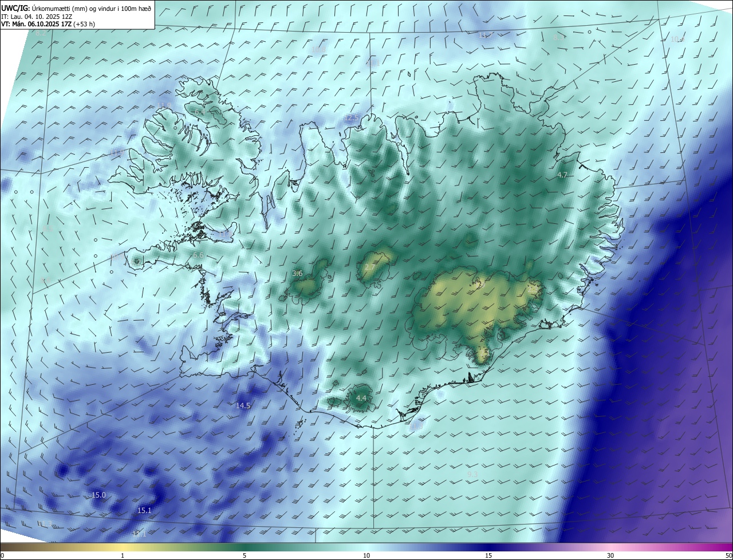
Task: Click the 14.5 value on the map
Action: point(243,405)
